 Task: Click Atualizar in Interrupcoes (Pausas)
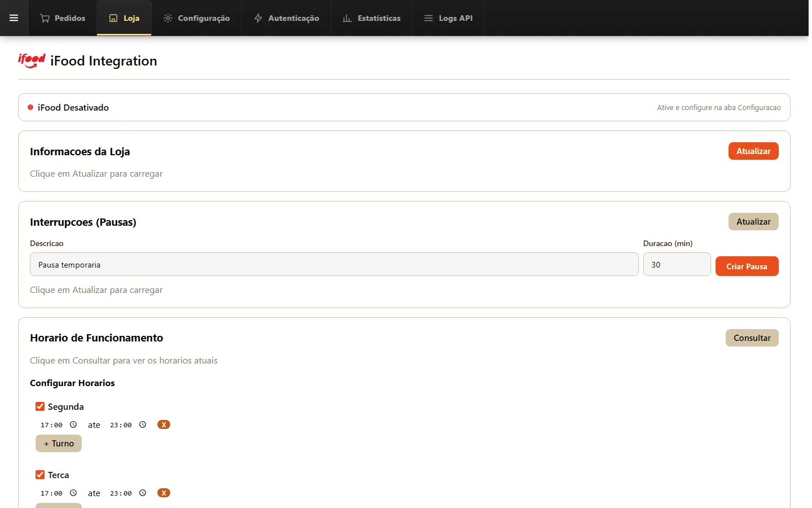(x=753, y=222)
